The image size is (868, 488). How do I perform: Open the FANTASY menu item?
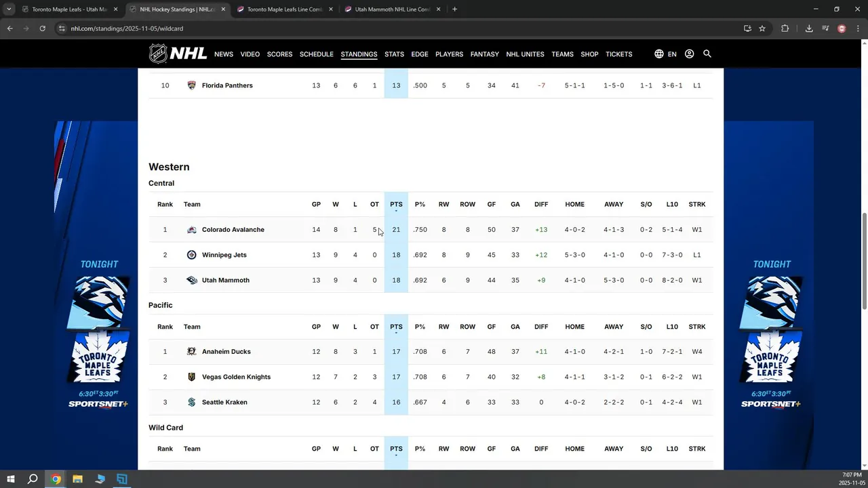point(485,54)
